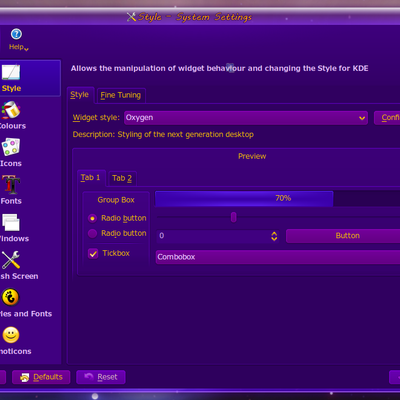
Task: Open the preview Combobox
Action: click(x=278, y=257)
